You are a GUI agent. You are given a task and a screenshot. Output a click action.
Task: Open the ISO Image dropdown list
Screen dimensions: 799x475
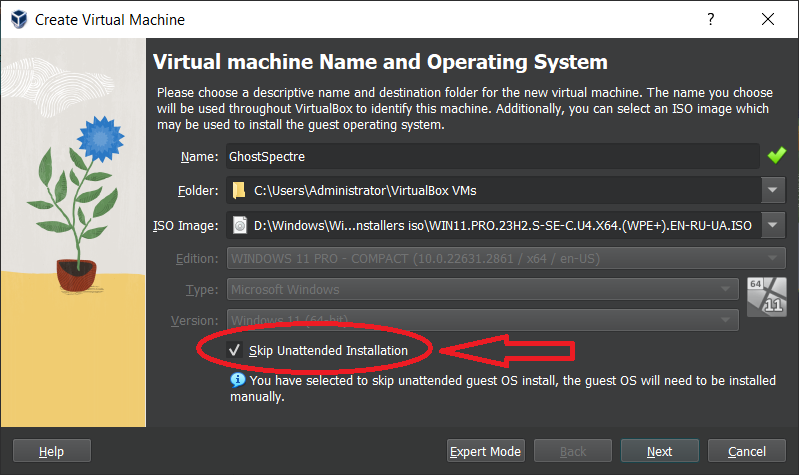tap(774, 225)
